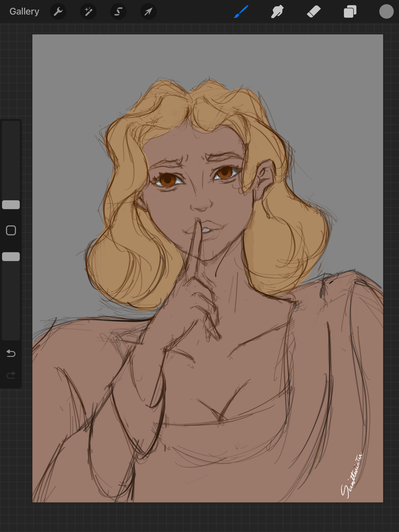
Task: Open the Gallery view
Action: (x=24, y=11)
